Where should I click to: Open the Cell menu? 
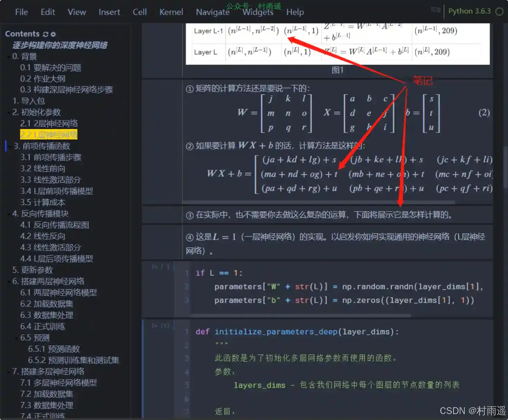(139, 12)
